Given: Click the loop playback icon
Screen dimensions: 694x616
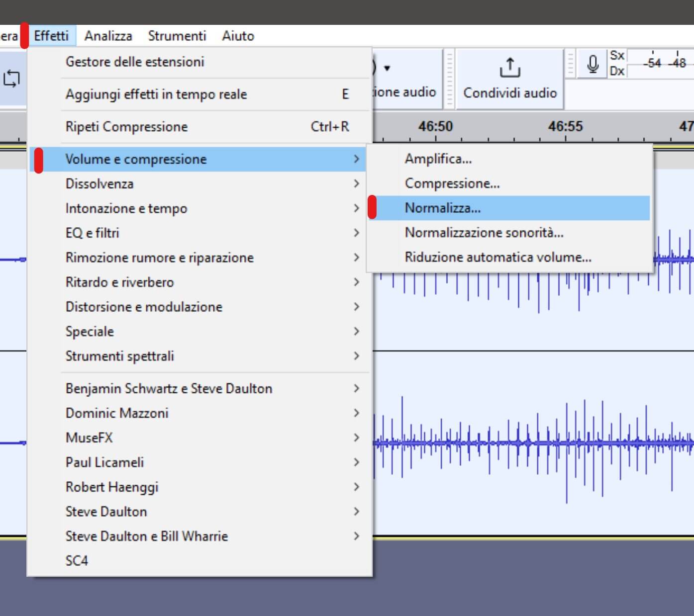Looking at the screenshot, I should (x=11, y=79).
